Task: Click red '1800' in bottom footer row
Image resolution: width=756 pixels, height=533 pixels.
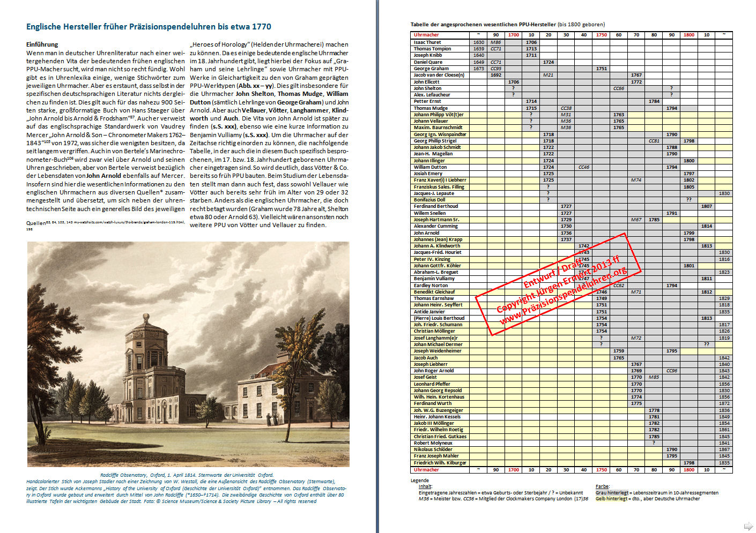Action: point(689,470)
